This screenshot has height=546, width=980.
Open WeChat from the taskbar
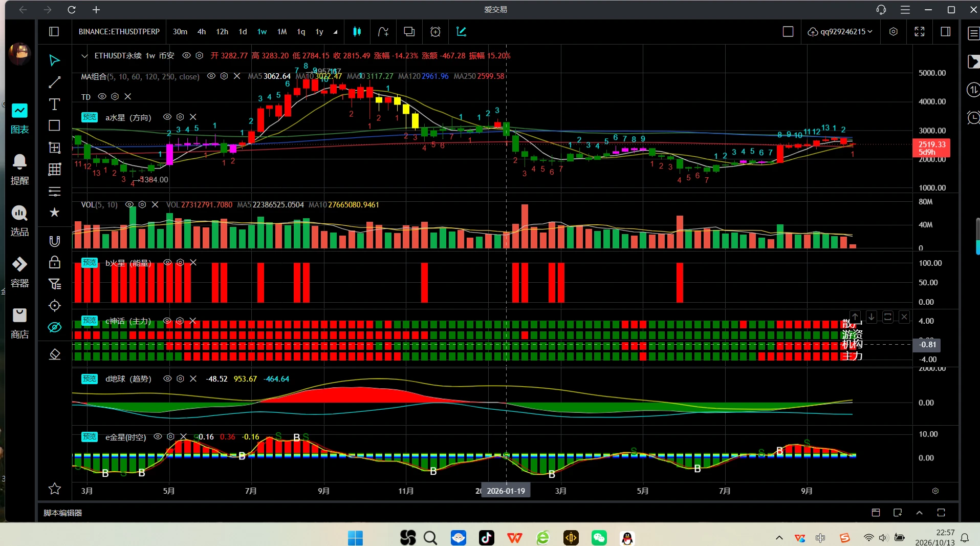599,538
